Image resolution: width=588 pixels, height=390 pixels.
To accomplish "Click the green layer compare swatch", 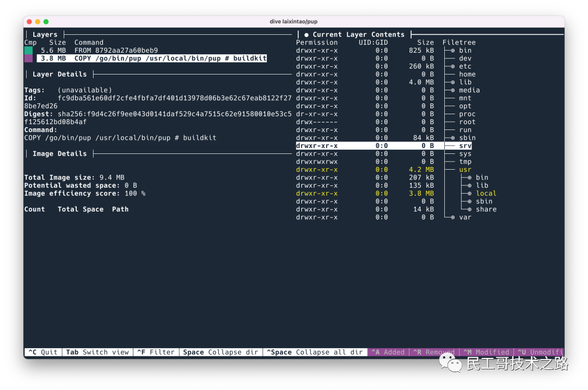I will (x=28, y=51).
